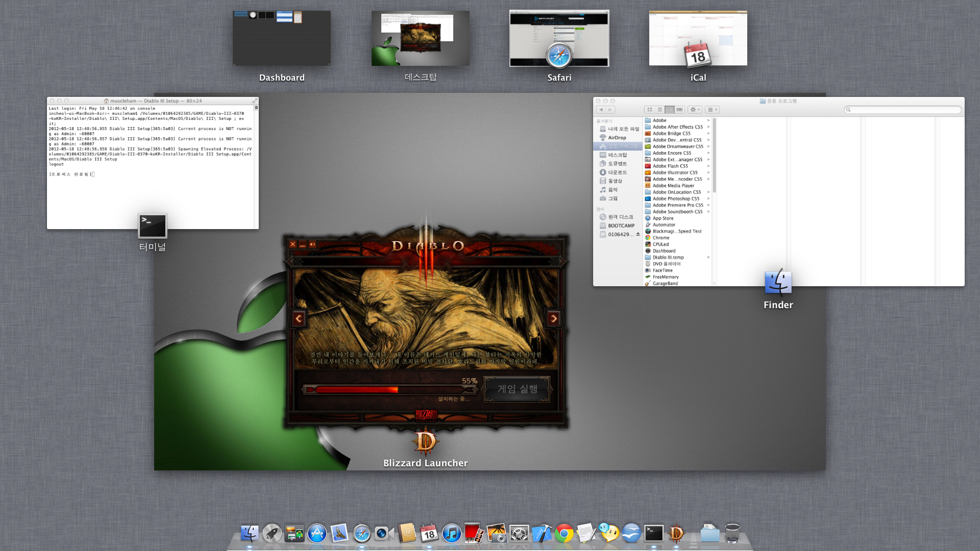
Task: Open the yellow chat-bubble messenger Dock icon
Action: pos(609,534)
